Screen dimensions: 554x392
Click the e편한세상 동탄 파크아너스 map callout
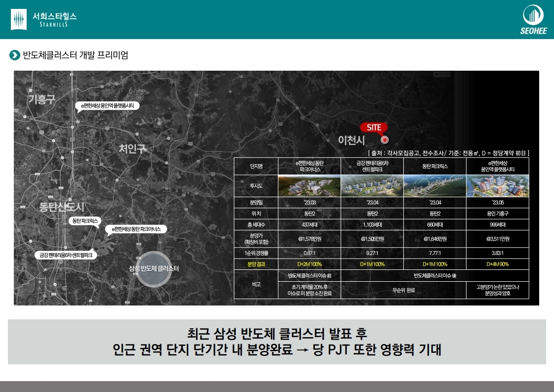[136, 229]
